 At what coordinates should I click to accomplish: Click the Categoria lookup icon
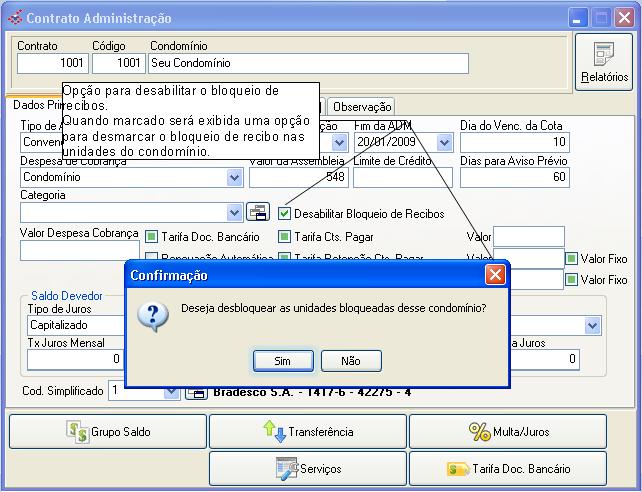257,212
